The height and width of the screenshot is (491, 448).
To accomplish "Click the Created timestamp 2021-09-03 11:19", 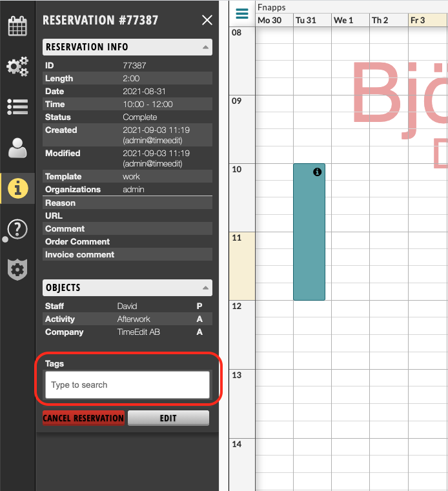I will coord(156,130).
